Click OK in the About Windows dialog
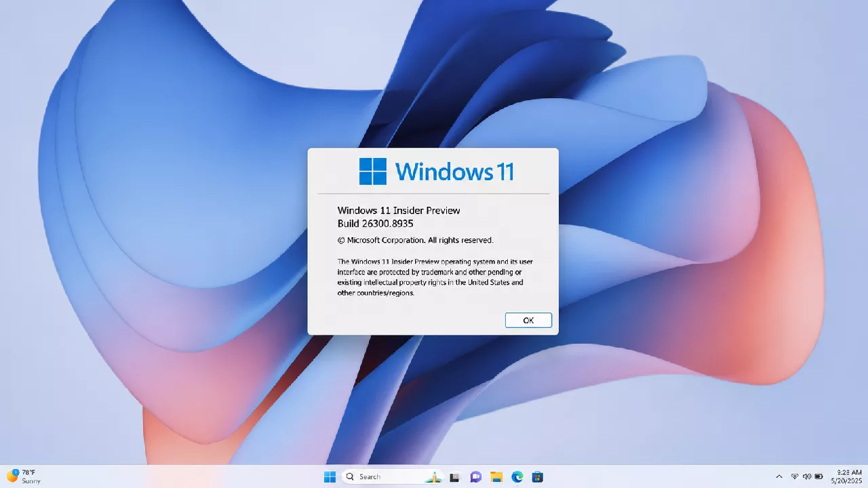The image size is (868, 488). pyautogui.click(x=528, y=320)
